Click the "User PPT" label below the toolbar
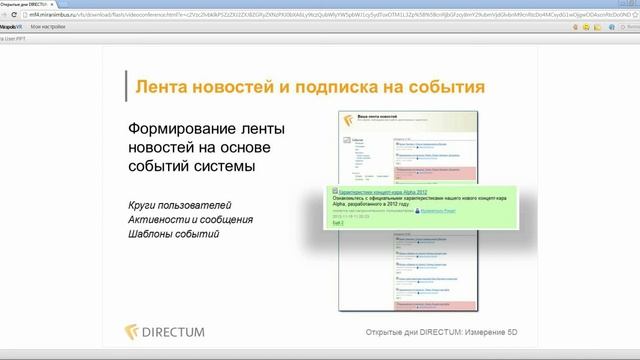640x360 pixels. pos(15,39)
